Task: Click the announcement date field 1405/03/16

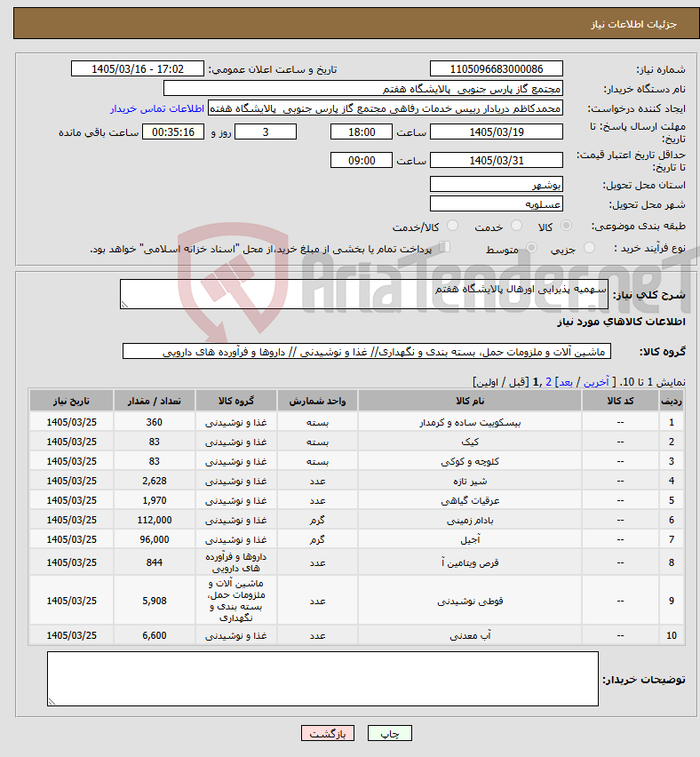Action: point(138,68)
